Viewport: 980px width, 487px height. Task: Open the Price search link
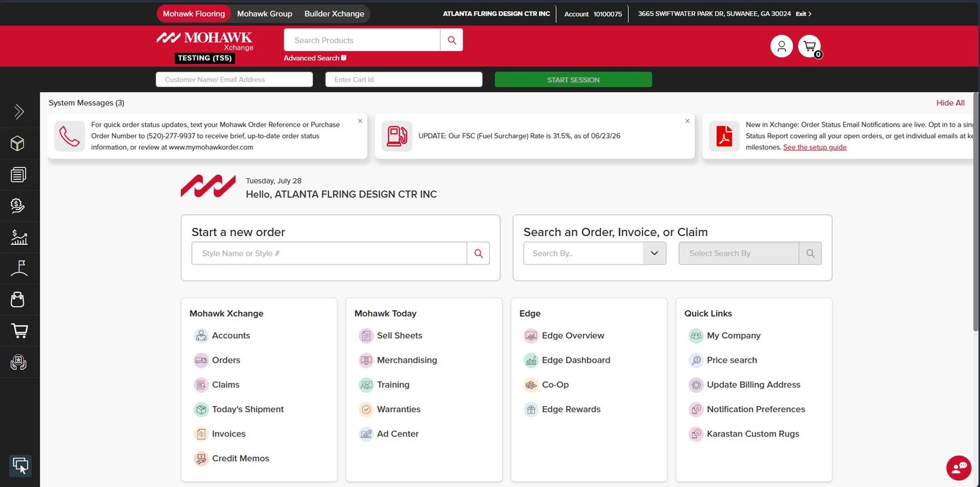point(732,360)
